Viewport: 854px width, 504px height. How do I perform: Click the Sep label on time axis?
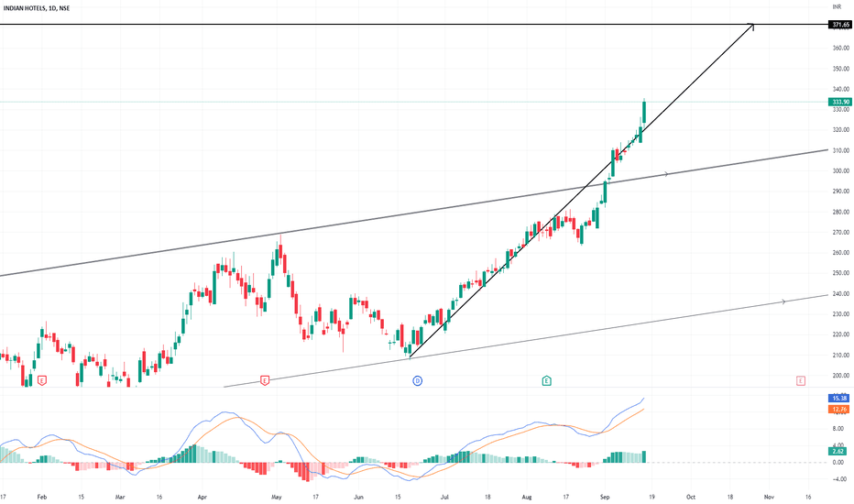coord(605,497)
